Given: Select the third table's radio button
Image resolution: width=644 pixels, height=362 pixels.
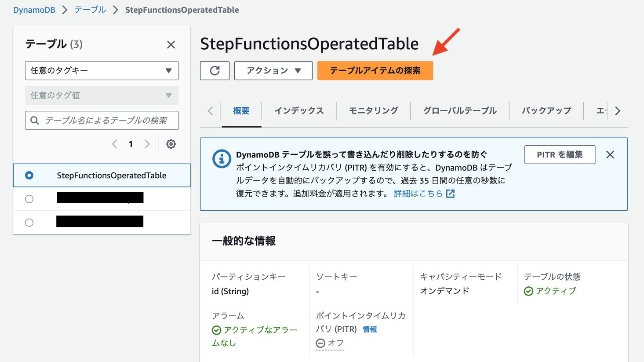Looking at the screenshot, I should (x=29, y=223).
